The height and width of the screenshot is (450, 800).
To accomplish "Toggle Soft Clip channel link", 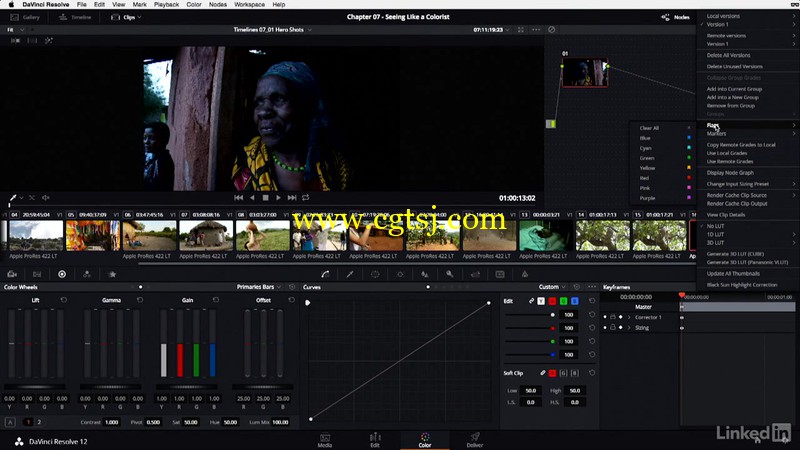I will click(x=542, y=373).
